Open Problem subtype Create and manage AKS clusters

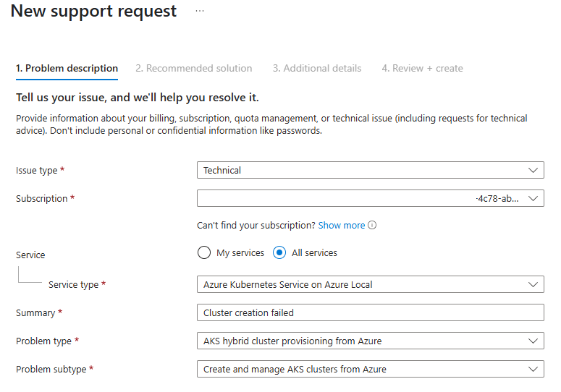click(x=371, y=369)
